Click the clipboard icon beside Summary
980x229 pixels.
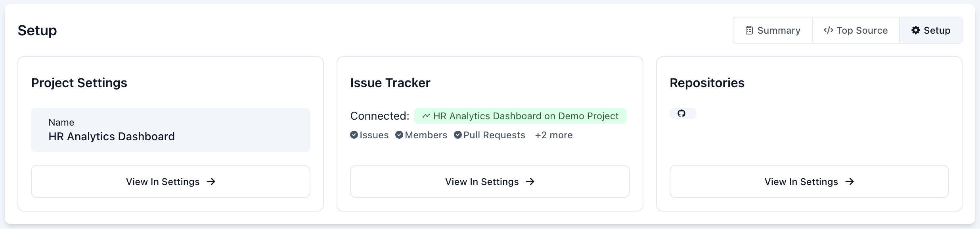pyautogui.click(x=748, y=30)
